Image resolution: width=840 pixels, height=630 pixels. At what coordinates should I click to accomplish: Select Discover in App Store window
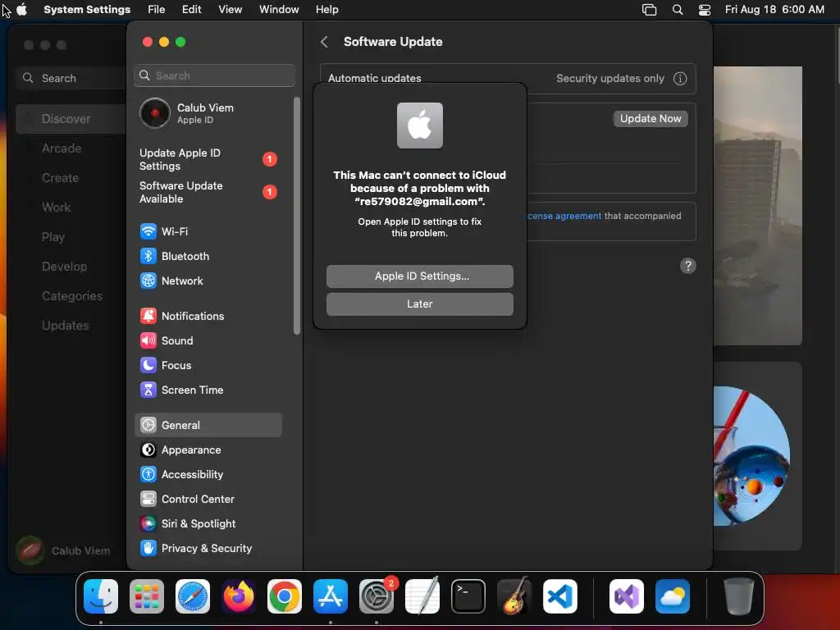click(x=71, y=119)
